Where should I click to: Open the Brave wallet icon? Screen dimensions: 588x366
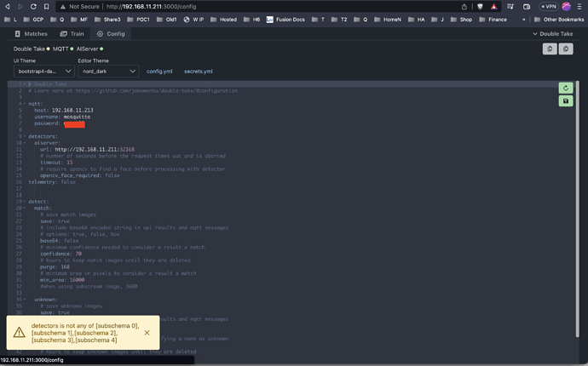point(527,6)
